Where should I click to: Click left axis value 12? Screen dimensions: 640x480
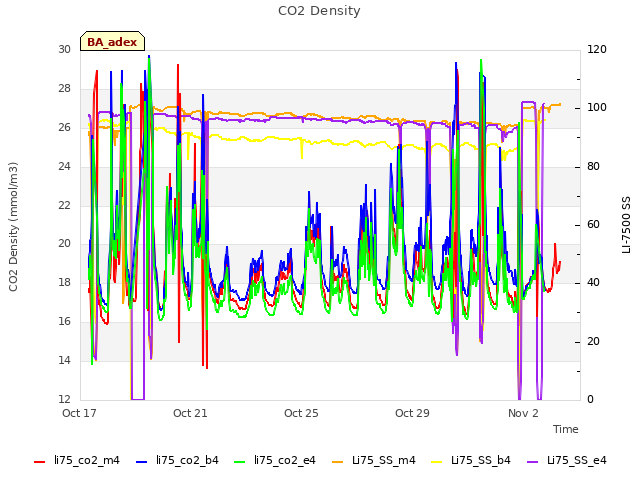[x=64, y=399]
